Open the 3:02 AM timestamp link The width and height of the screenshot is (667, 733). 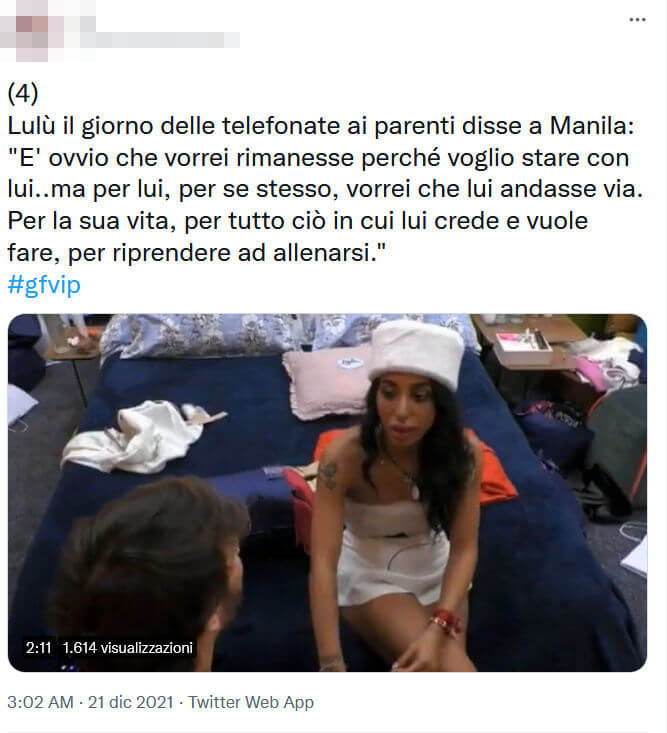41,702
